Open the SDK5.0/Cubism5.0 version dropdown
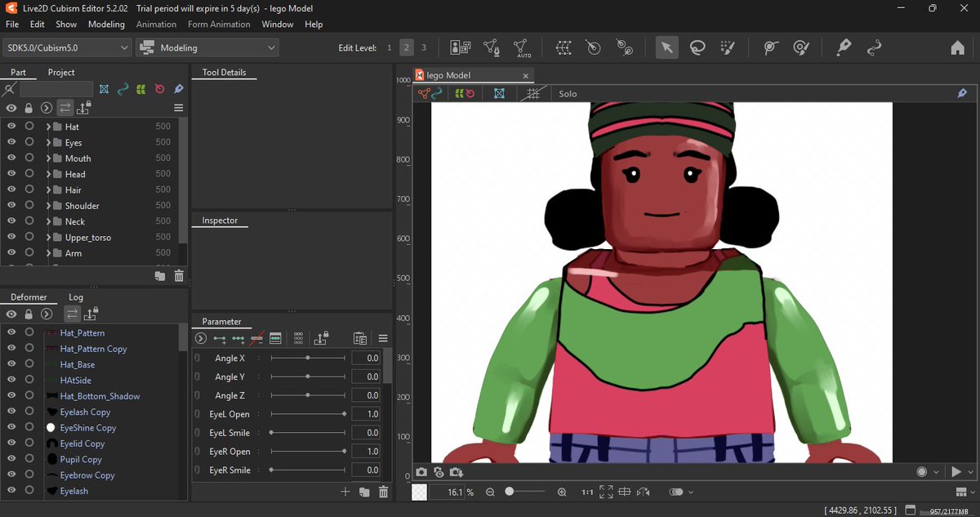Viewport: 980px width, 517px height. pos(67,47)
